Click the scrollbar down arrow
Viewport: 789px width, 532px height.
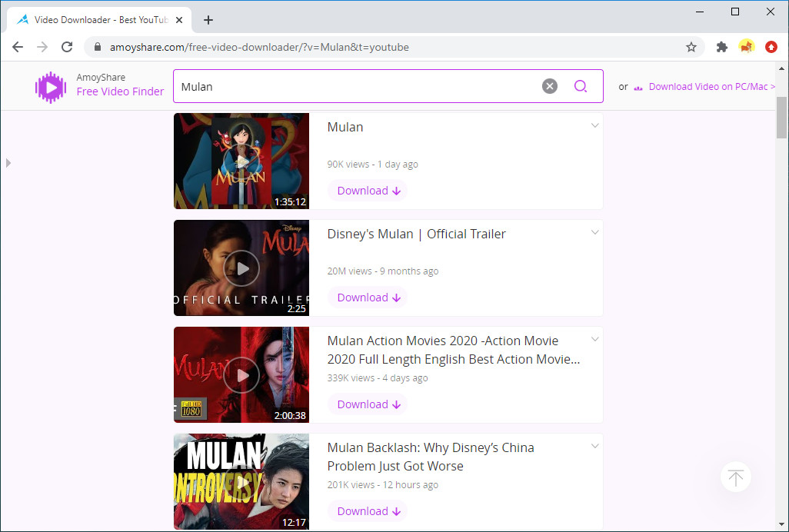pyautogui.click(x=781, y=525)
